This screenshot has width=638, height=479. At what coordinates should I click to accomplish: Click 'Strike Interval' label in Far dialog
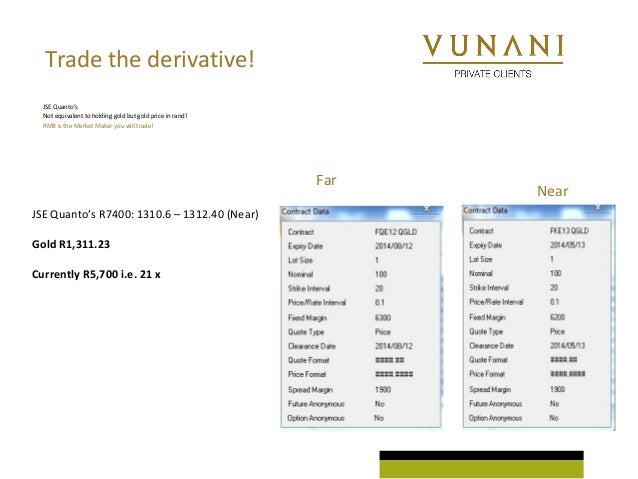pos(309,289)
